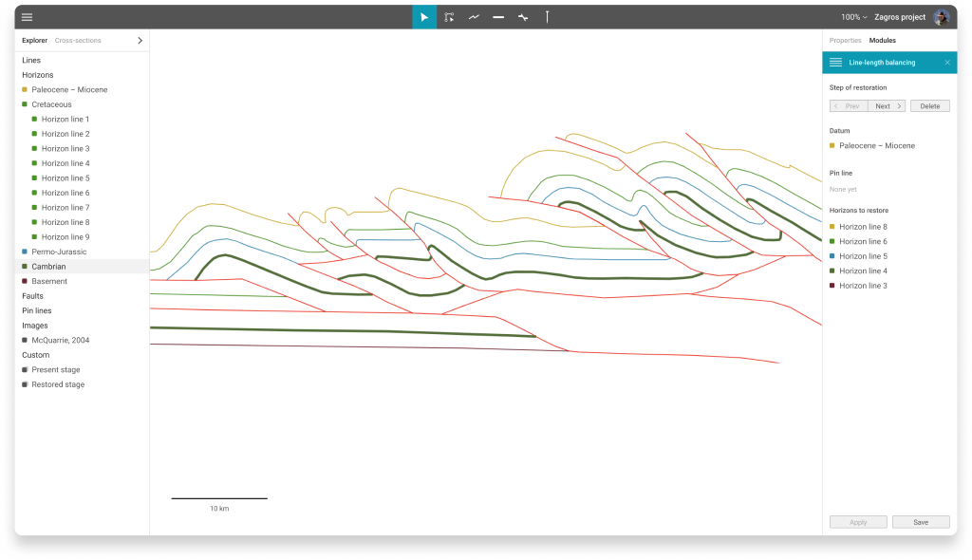Screen dimensions: 972x560
Task: Collapse the Cretaceous horizon group
Action: 25,104
